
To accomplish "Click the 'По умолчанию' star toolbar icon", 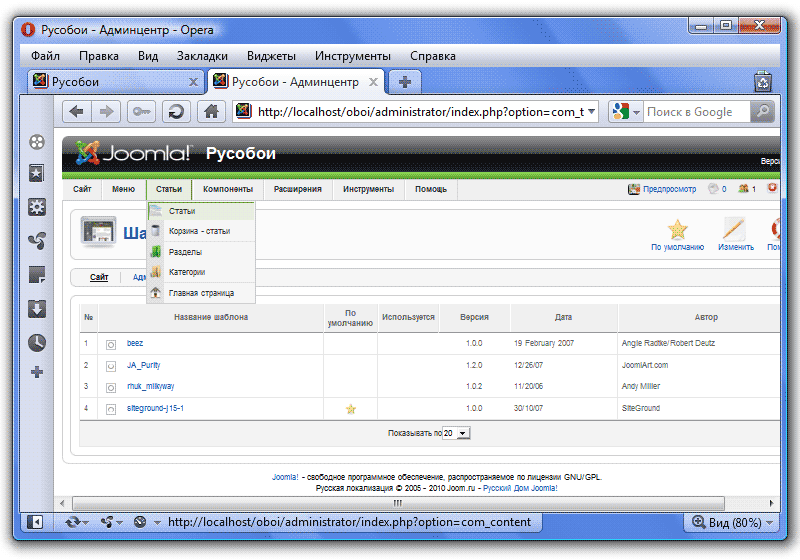I will [677, 232].
